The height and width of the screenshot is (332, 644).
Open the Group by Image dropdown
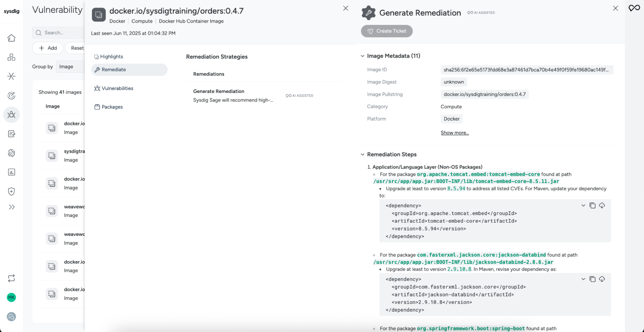[x=70, y=66]
